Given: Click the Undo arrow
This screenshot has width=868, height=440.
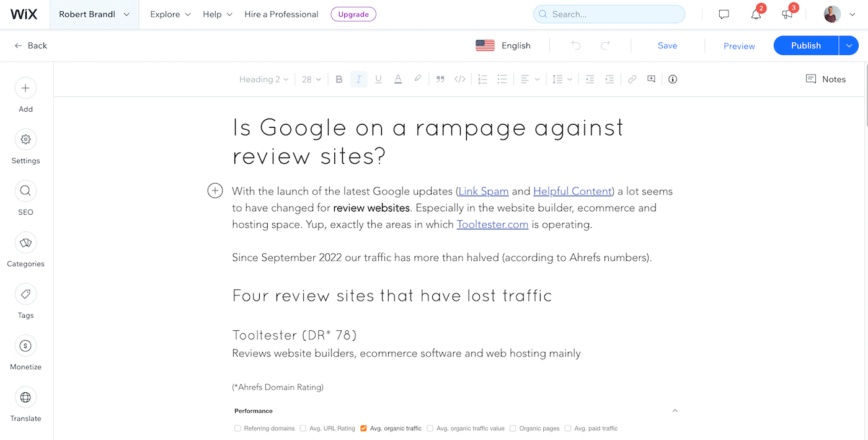Looking at the screenshot, I should pyautogui.click(x=576, y=45).
